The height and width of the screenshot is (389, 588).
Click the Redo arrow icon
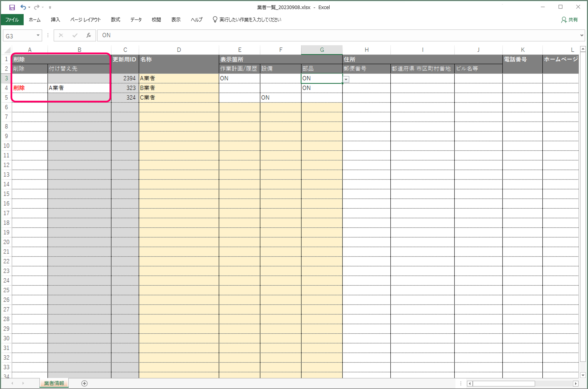[x=37, y=7]
